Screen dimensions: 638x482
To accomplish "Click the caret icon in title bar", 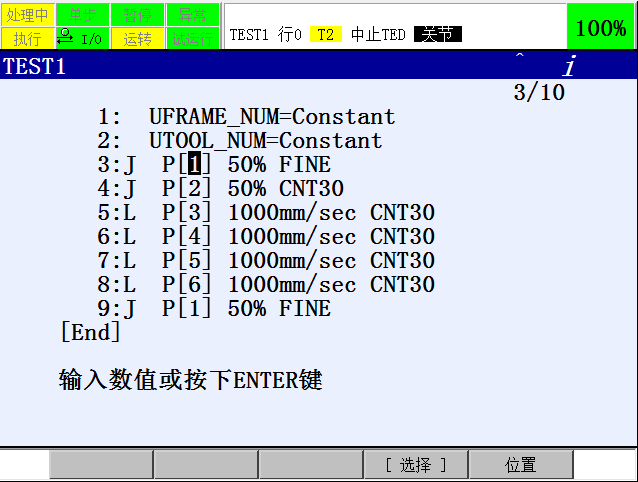I will 520,55.
